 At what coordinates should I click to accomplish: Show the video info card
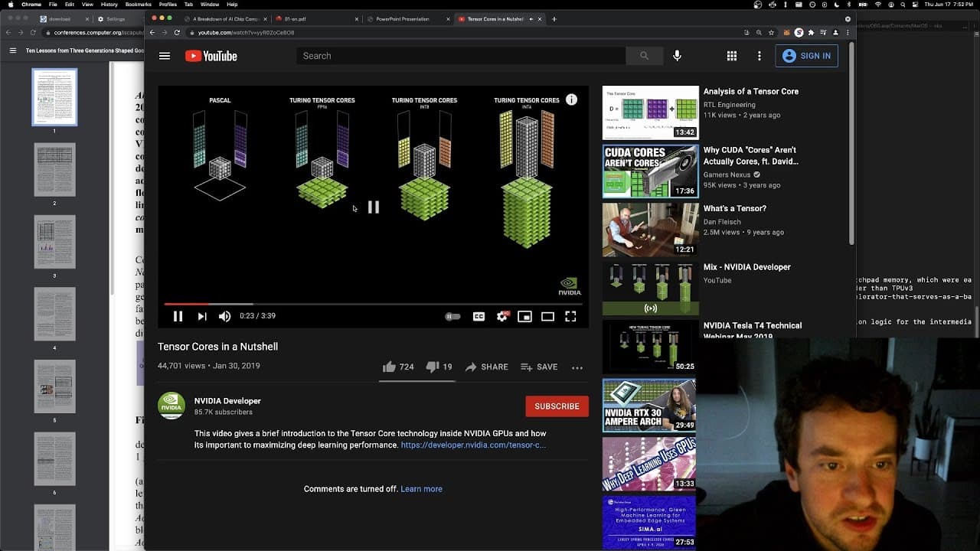(x=571, y=99)
